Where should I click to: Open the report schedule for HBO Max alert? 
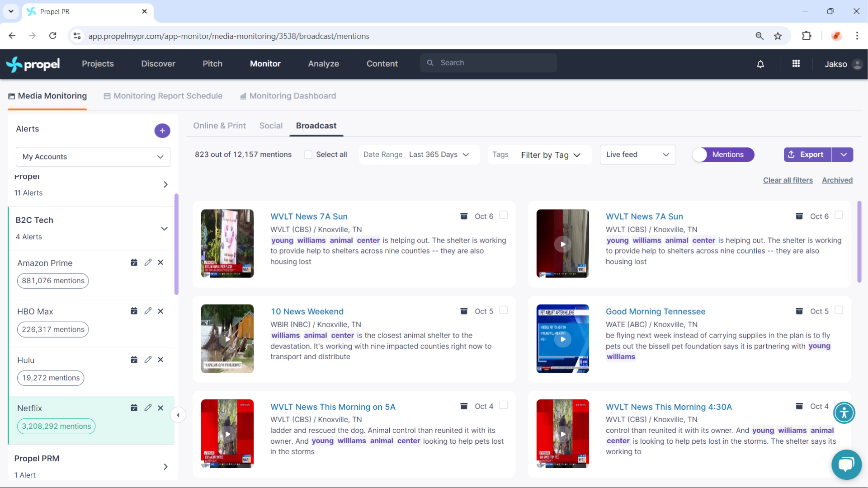coord(134,311)
